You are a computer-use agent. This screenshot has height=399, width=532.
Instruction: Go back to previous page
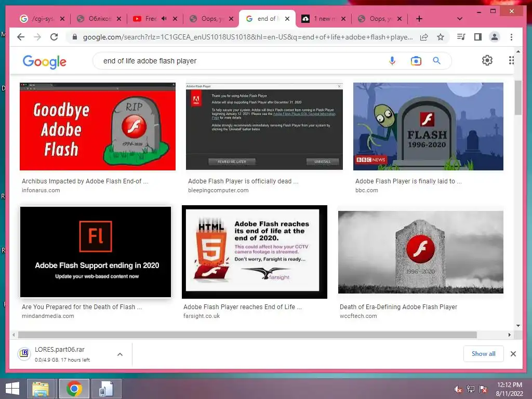pos(21,37)
